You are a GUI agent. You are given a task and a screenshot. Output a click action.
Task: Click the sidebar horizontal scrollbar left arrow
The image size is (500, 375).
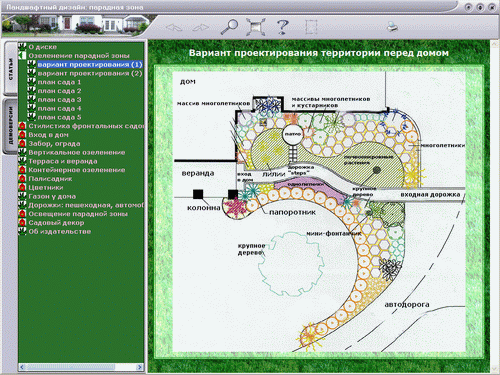(x=22, y=367)
